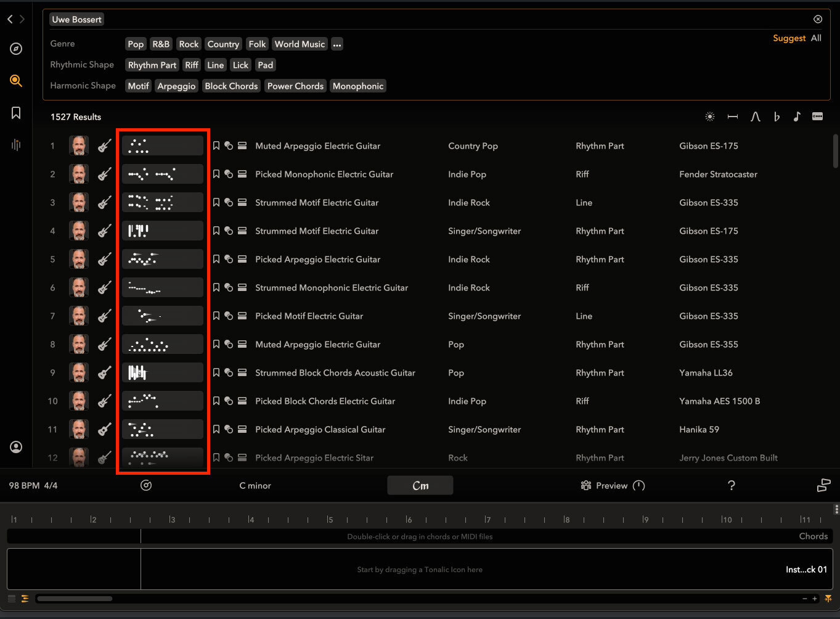The width and height of the screenshot is (840, 619).
Task: Select pattern thumbnail of Picked Motif Electric Guitar
Action: click(x=163, y=316)
